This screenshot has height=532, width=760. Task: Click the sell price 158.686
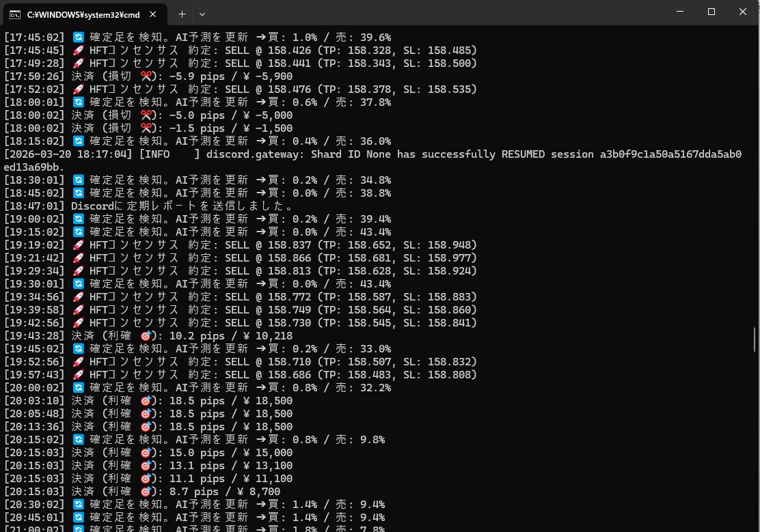(289, 374)
